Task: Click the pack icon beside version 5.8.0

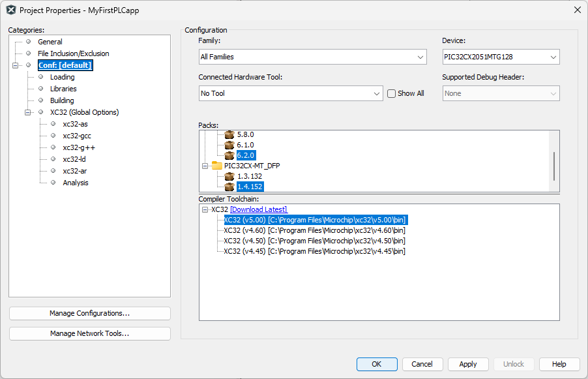Action: coord(229,134)
